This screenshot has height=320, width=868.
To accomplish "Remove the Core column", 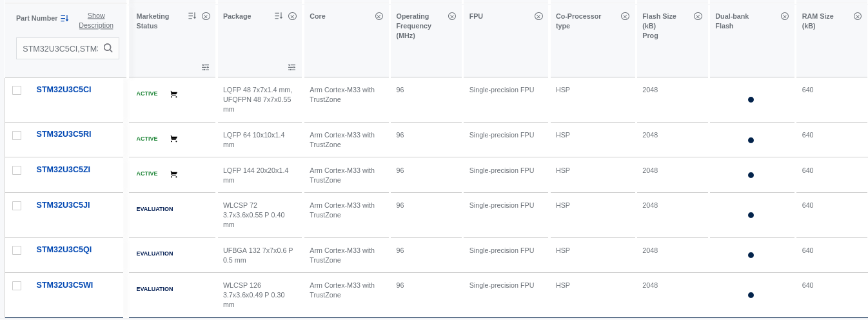I will (379, 16).
